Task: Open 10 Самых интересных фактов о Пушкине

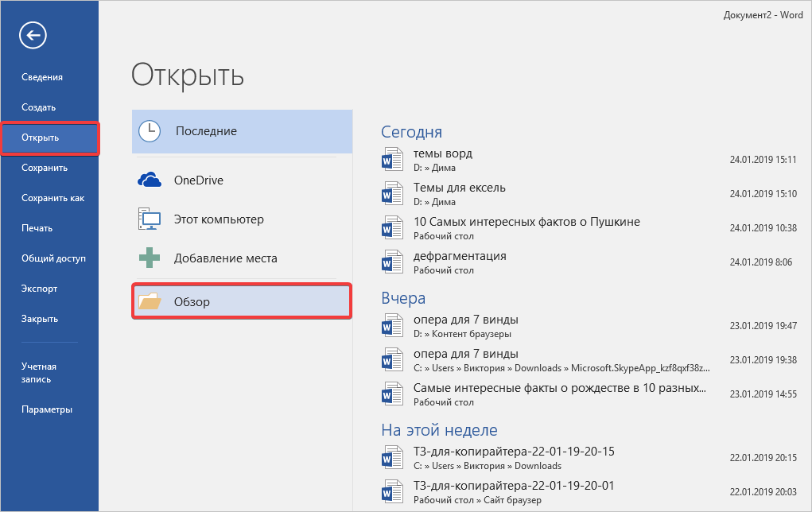Action: tap(526, 222)
